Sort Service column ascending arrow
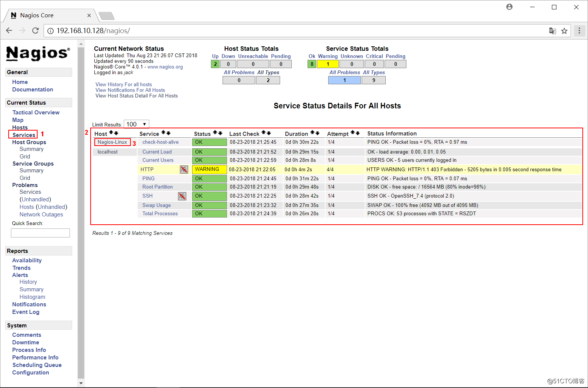 [x=164, y=133]
